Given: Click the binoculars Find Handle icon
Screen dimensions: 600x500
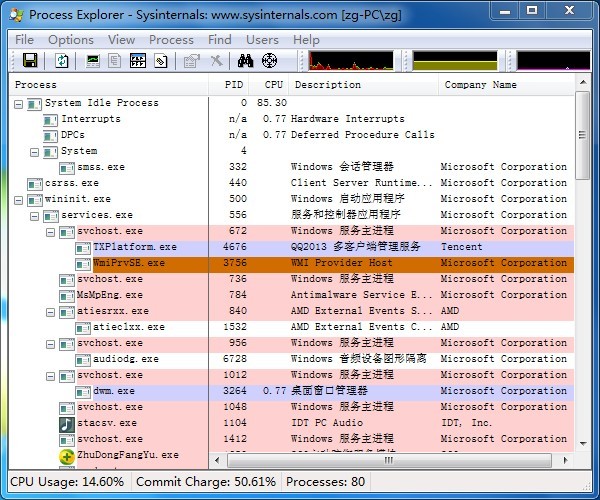Looking at the screenshot, I should pyautogui.click(x=244, y=61).
